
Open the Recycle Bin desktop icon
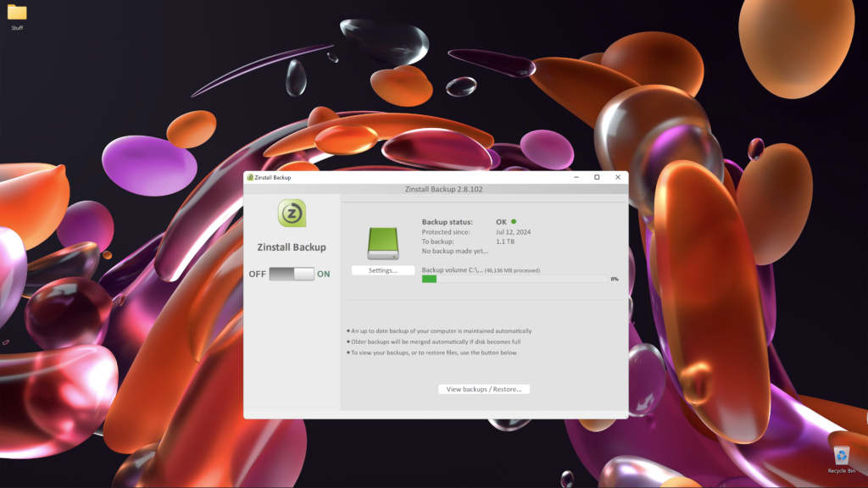pos(841,457)
